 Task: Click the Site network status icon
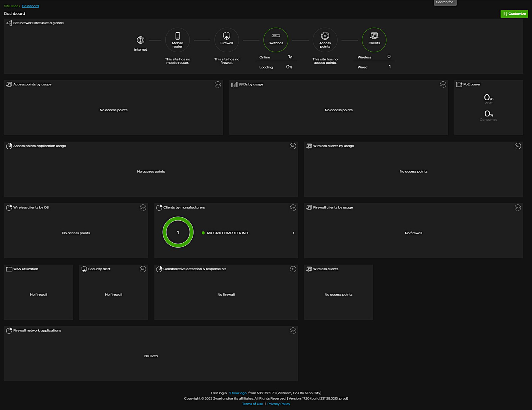(x=9, y=23)
